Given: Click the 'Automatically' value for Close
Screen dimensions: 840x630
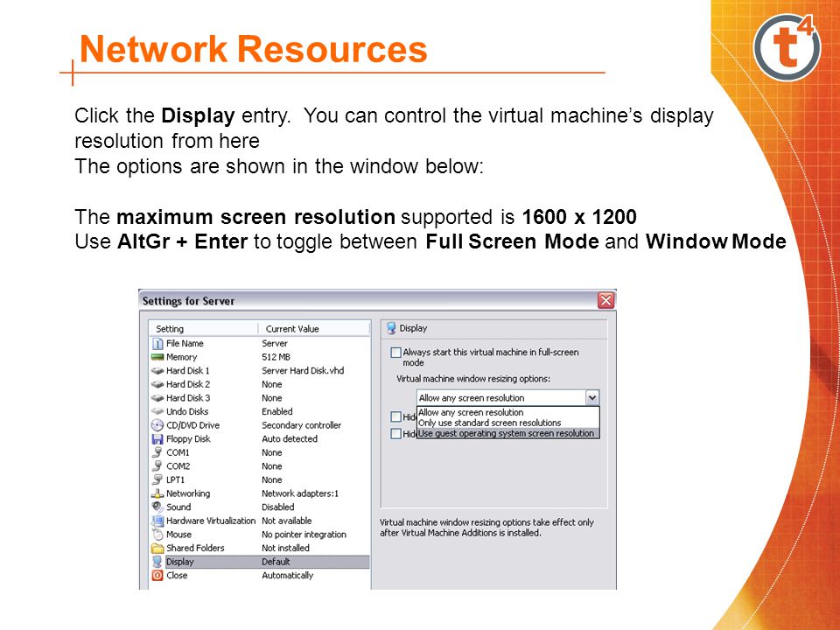Looking at the screenshot, I should point(287,576).
